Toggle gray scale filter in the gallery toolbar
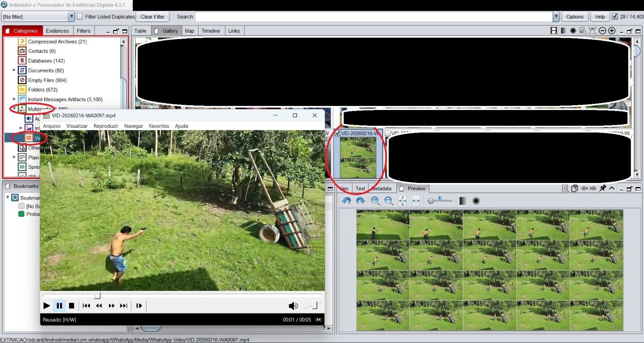Image resolution: width=644 pixels, height=343 pixels. [563, 31]
